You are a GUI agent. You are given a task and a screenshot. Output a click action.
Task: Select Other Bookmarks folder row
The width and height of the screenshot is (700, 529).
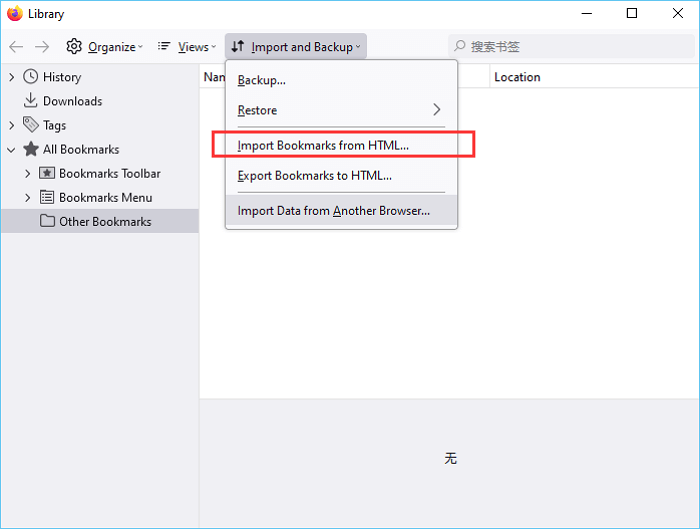click(100, 221)
